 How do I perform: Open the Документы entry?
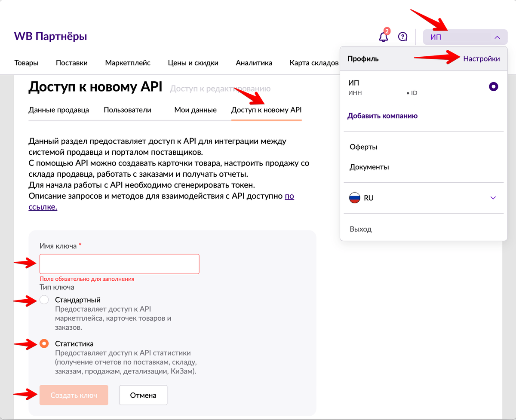click(369, 167)
